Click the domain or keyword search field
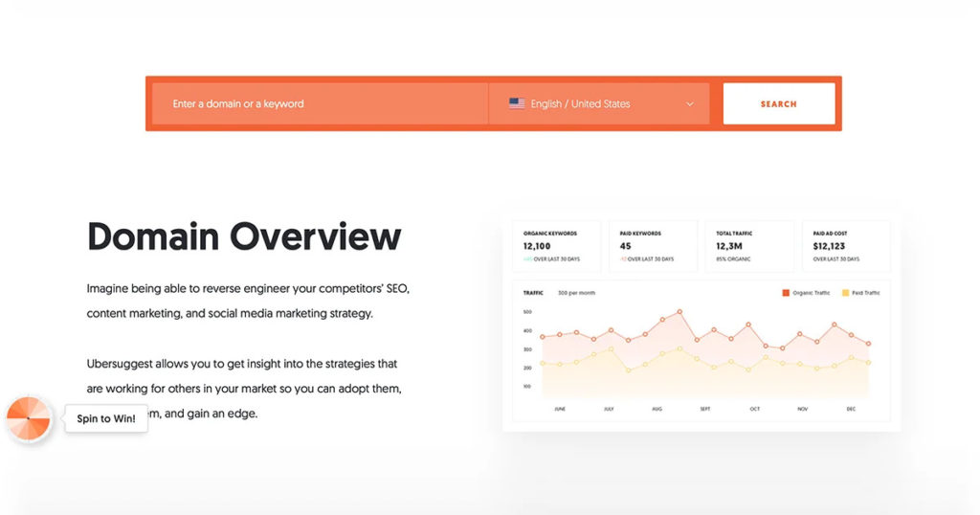The height and width of the screenshot is (515, 980). [x=320, y=103]
